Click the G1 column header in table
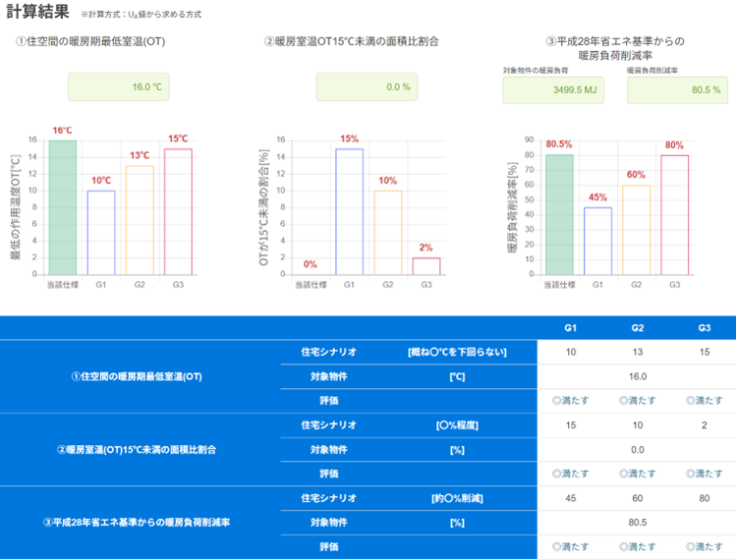736x560 pixels. tap(570, 327)
